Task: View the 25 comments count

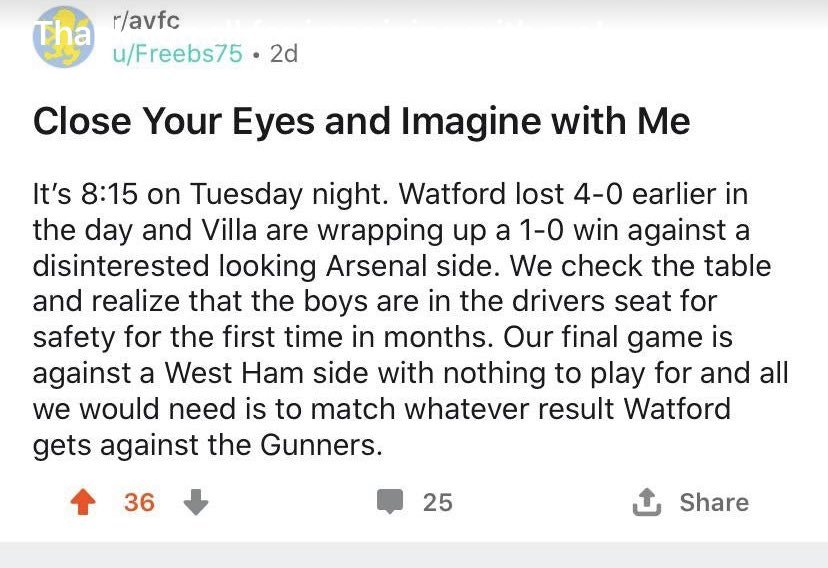Action: tap(437, 502)
